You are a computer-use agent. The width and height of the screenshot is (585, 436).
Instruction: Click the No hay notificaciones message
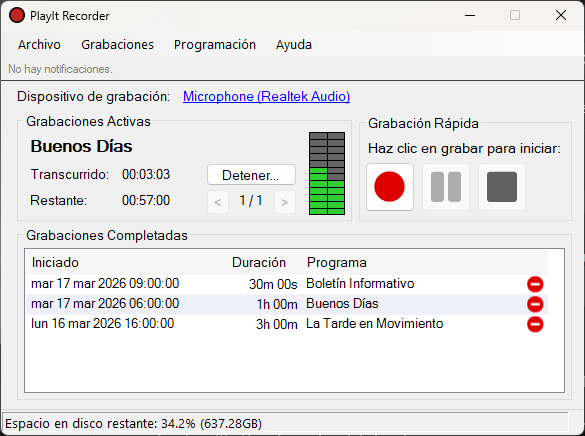[x=60, y=69]
